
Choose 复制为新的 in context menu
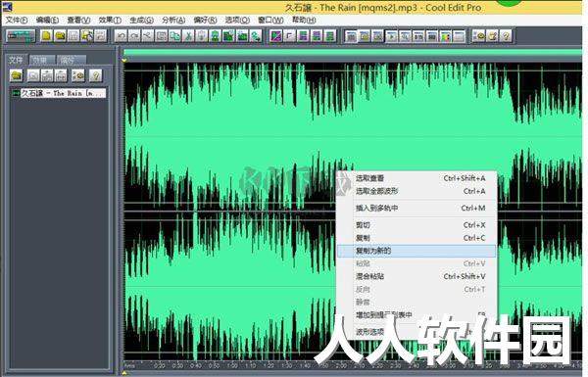click(417, 251)
